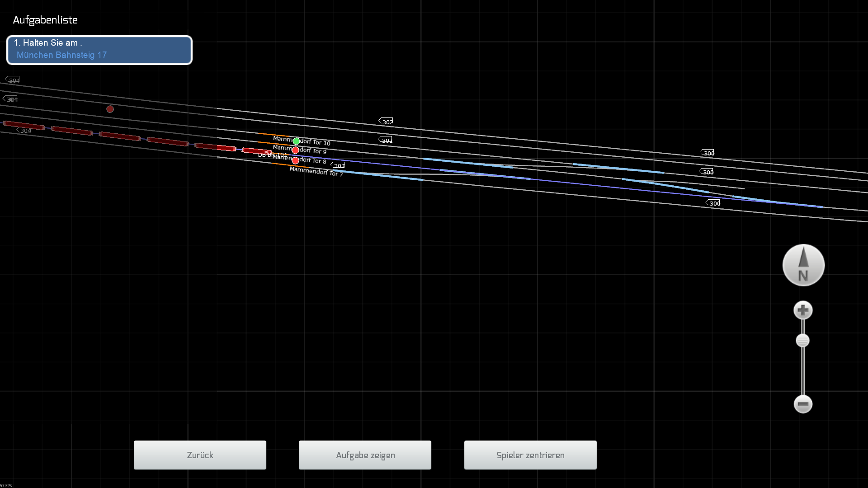The image size is (868, 488).
Task: Click the topmost 300 milepost marker
Action: coord(708,153)
